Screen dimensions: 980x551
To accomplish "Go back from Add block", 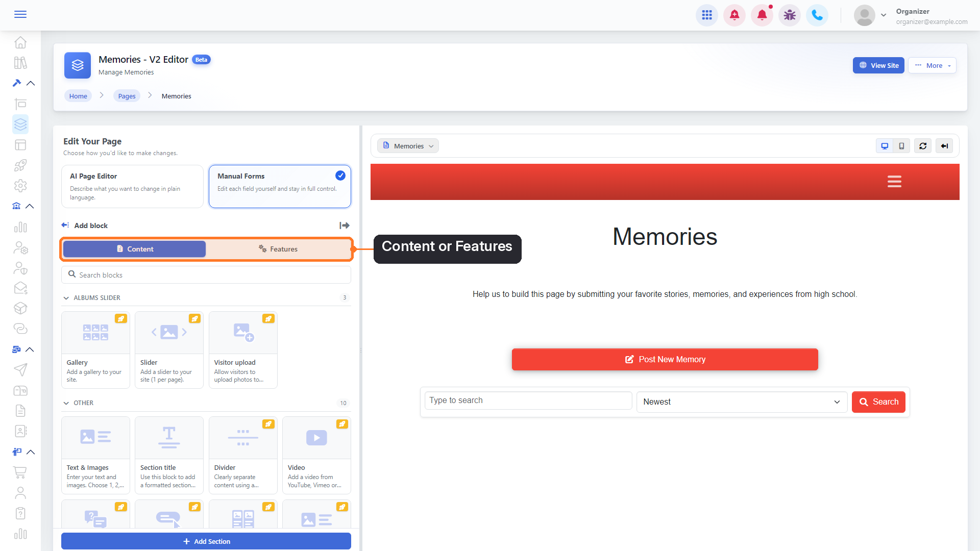I will click(x=65, y=225).
